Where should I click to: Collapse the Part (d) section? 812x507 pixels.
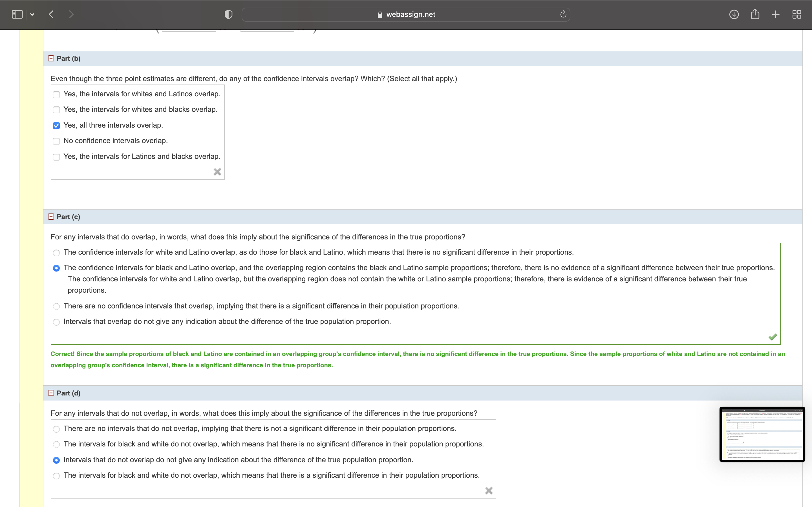pos(51,393)
